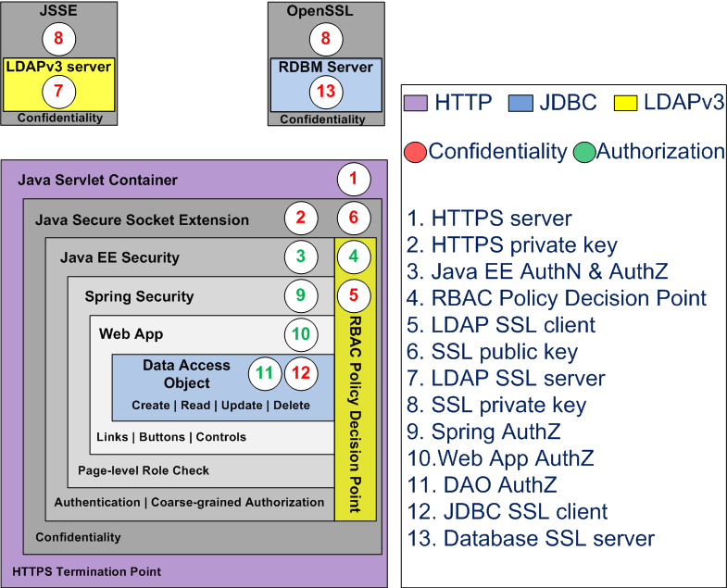Click circle 1 in Java Servlet Container
Screen dimensions: 727x588
click(353, 179)
